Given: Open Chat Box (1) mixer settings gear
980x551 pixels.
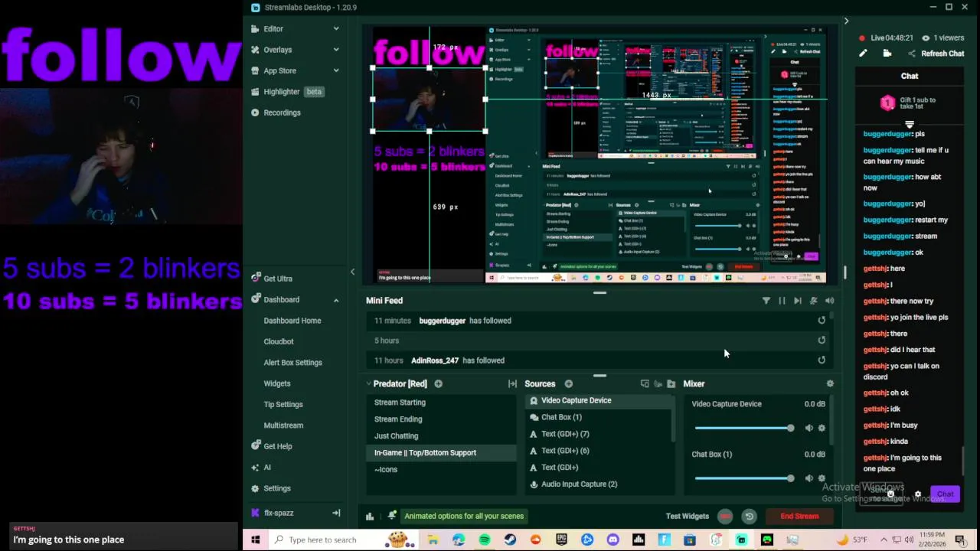Looking at the screenshot, I should 822,478.
